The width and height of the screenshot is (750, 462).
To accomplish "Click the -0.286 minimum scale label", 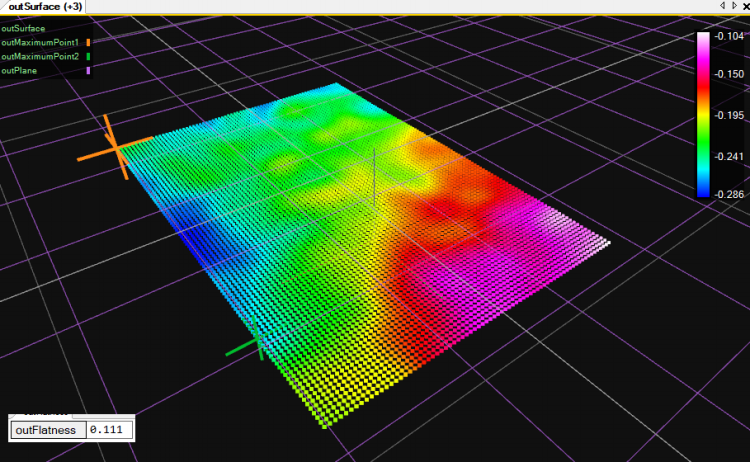I will click(x=727, y=194).
